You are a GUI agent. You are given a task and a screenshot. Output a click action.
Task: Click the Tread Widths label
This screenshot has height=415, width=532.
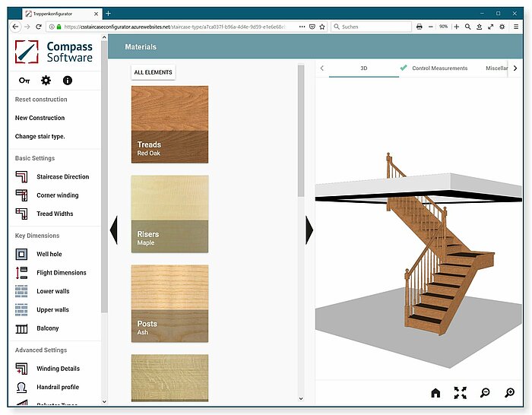(x=55, y=214)
